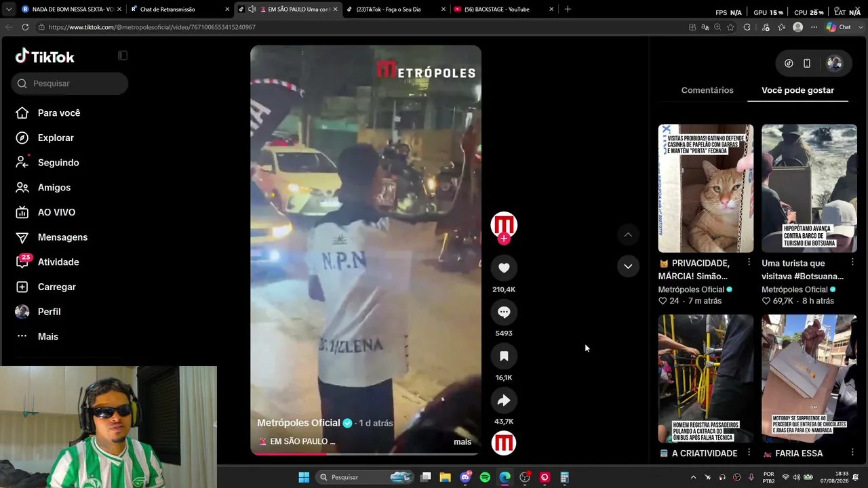The width and height of the screenshot is (868, 488).
Task: Seek using the video progress bar
Action: 366,453
